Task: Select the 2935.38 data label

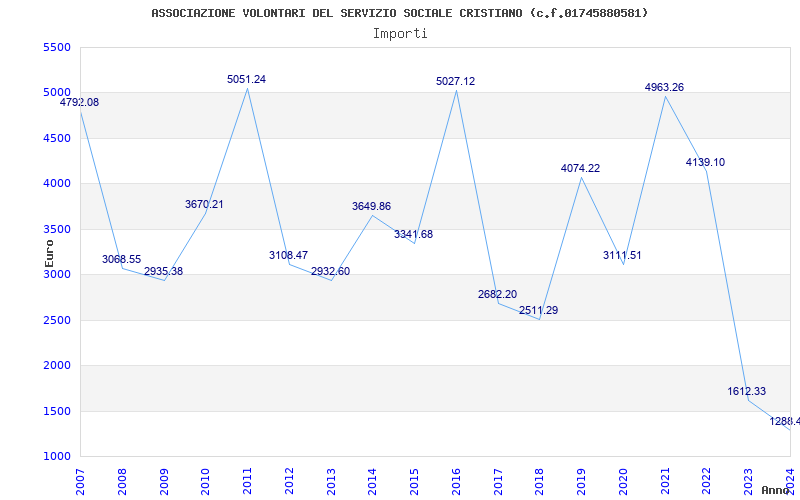Action: click(x=163, y=271)
